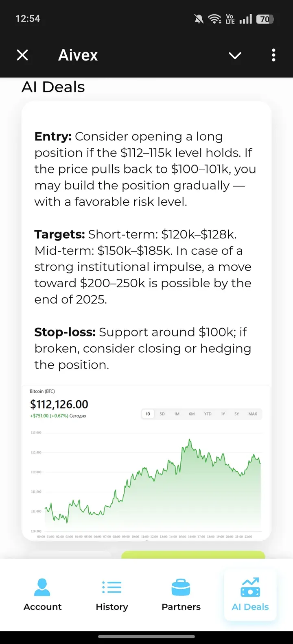
Task: Select YTD chart period
Action: coord(208,414)
